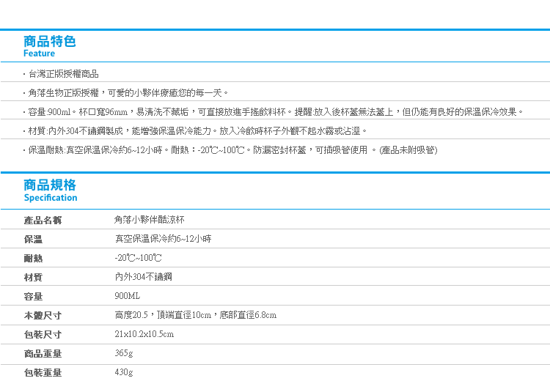This screenshot has width=550, height=392.
Task: Click the 商品規格 heading
Action: [x=50, y=185]
